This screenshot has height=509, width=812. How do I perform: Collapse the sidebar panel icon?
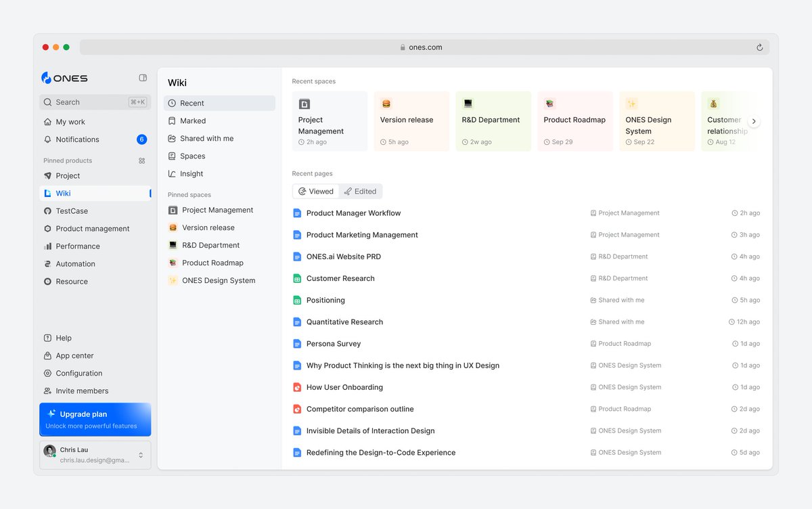point(143,78)
